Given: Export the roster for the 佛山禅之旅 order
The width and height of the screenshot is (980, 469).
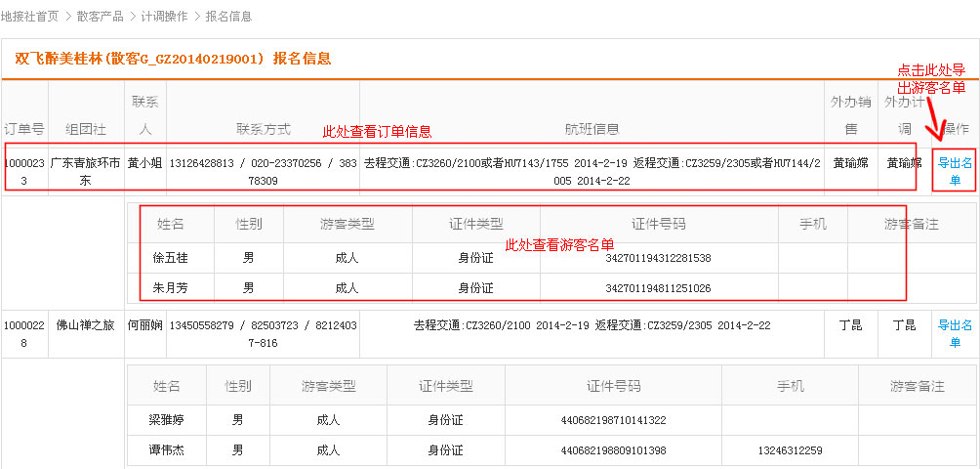Looking at the screenshot, I should pyautogui.click(x=955, y=333).
